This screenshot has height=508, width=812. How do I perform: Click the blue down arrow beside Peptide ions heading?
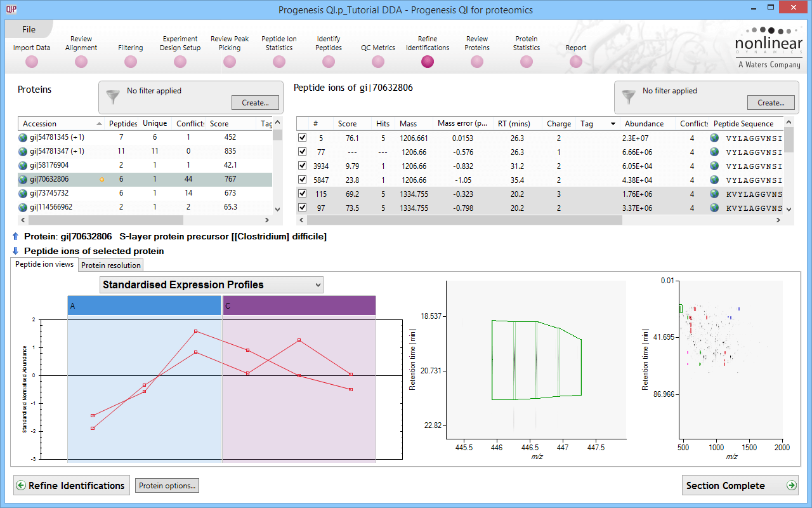click(x=15, y=251)
